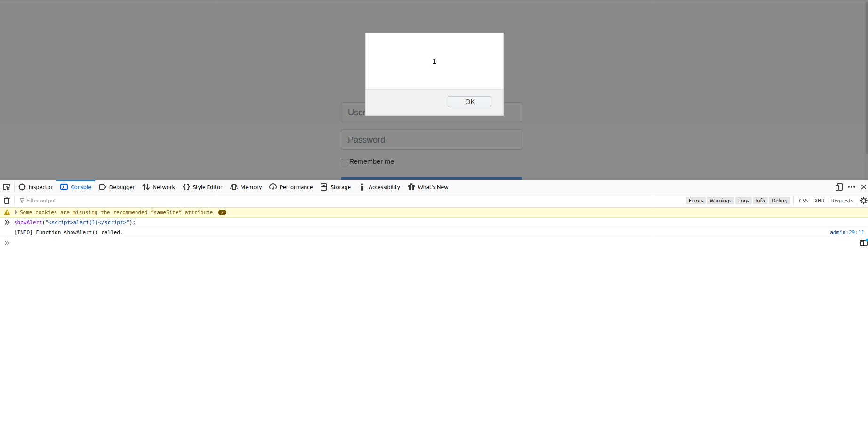868x444 pixels.
Task: Toggle the Logs filter
Action: pos(743,201)
